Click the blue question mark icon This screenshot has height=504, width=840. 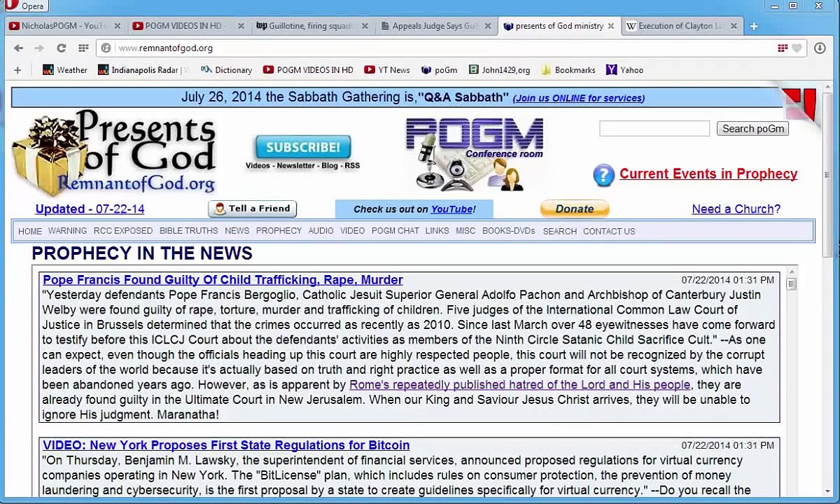tap(603, 175)
